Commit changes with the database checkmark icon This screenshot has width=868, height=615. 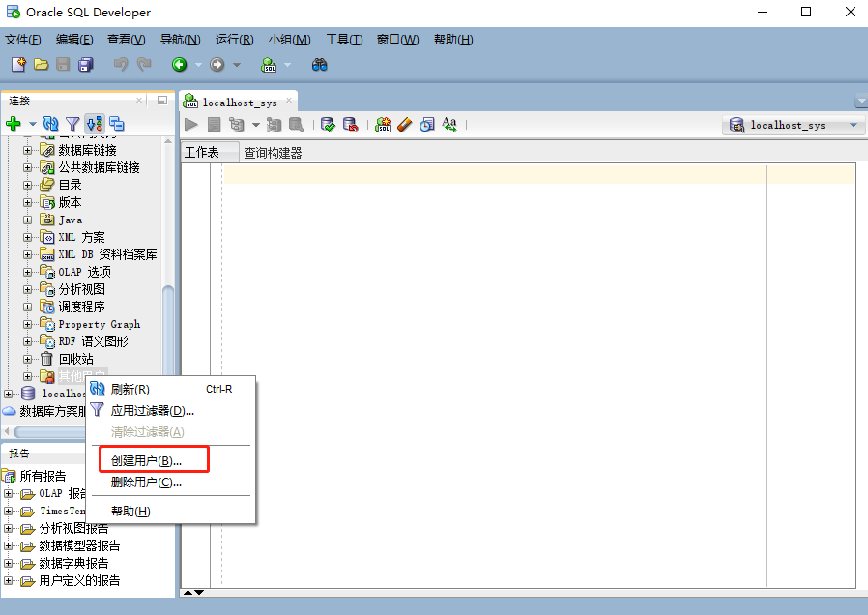(x=328, y=125)
